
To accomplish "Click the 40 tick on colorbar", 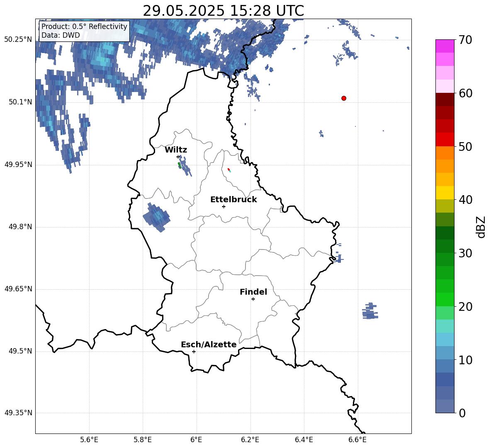I will 465,200.
